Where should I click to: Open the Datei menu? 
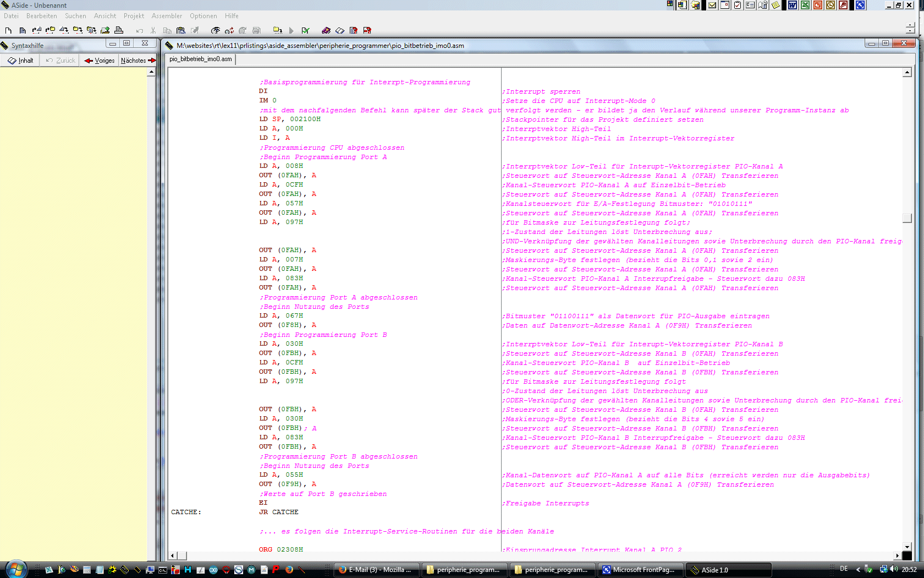coord(11,16)
